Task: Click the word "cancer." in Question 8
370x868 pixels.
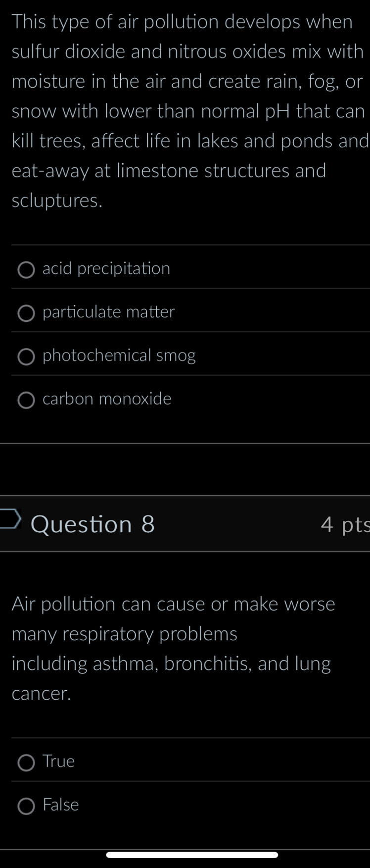Action: (42, 693)
